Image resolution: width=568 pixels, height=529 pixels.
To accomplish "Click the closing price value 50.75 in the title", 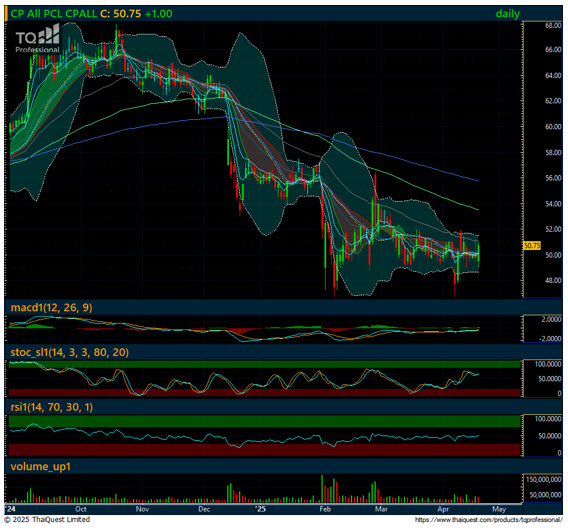I will 127,14.
